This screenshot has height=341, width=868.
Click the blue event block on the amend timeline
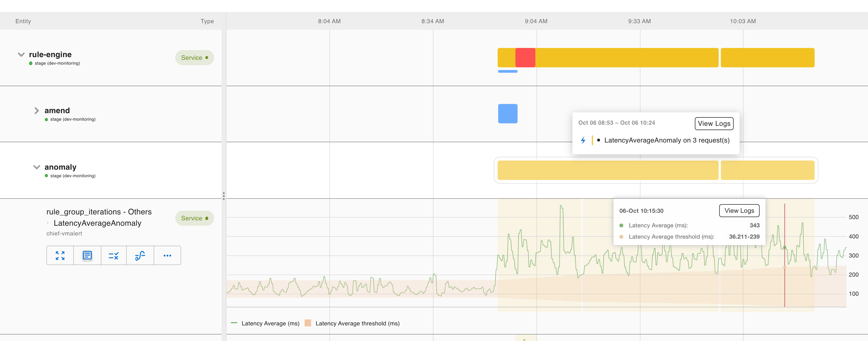click(x=508, y=113)
